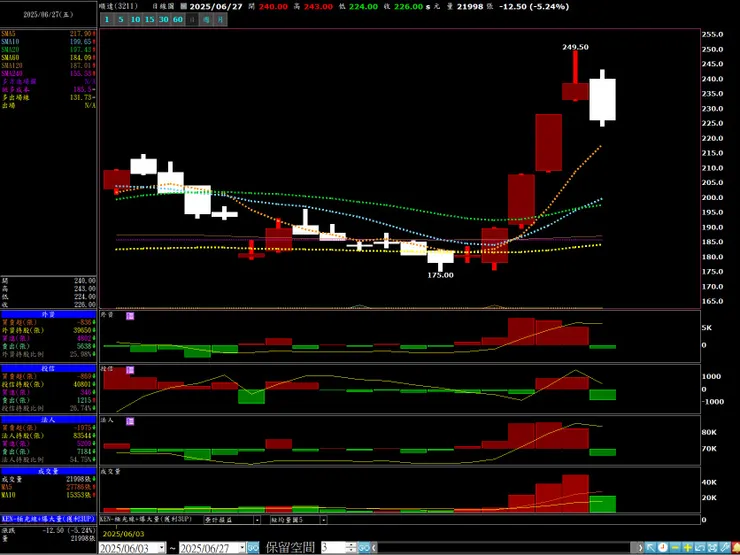This screenshot has height=555, width=740.
Task: Click the 投信 blue header in left panel
Action: click(x=49, y=368)
